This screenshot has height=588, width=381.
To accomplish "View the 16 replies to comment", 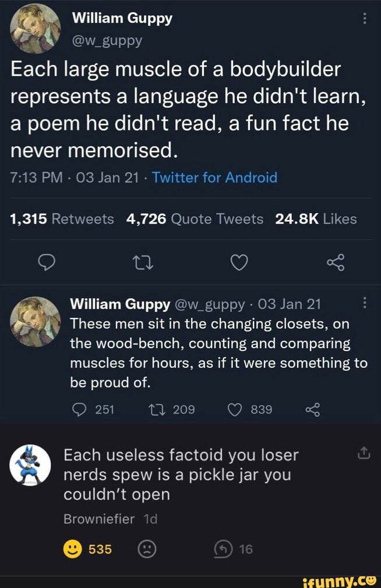I will click(224, 549).
